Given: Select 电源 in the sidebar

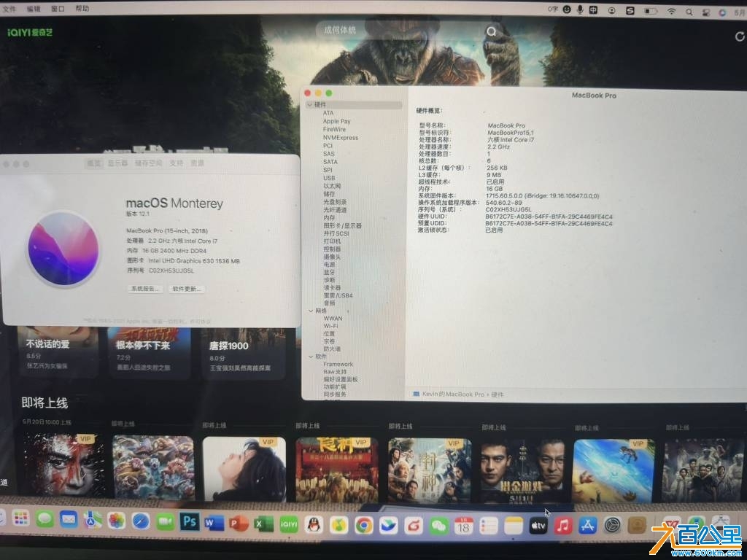Looking at the screenshot, I should coord(329,264).
